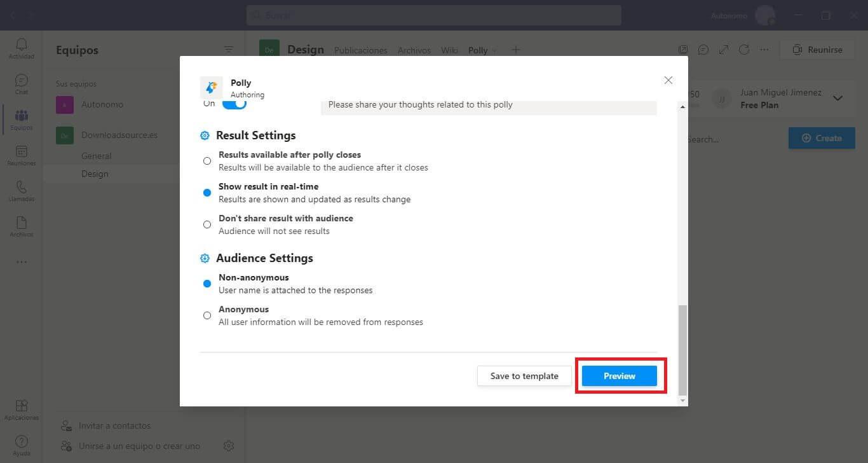Open the Polly tab dropdown arrow
The image size is (868, 463).
(x=495, y=50)
